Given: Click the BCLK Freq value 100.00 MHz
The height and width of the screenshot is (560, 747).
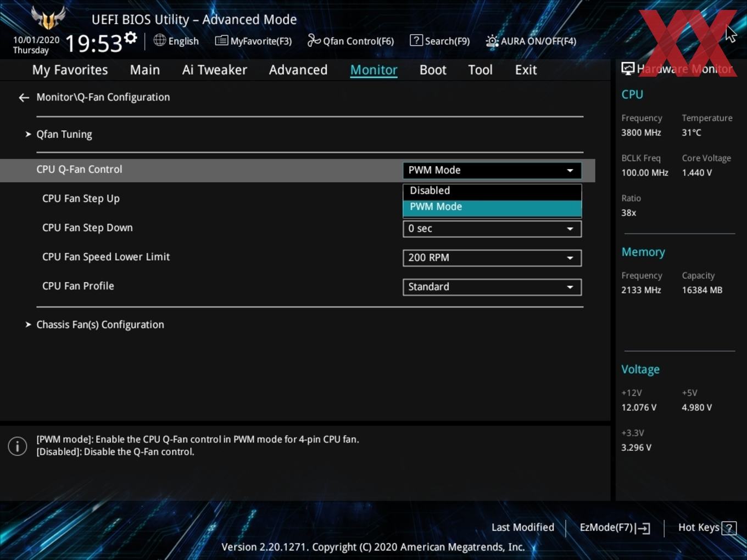Looking at the screenshot, I should tap(645, 173).
